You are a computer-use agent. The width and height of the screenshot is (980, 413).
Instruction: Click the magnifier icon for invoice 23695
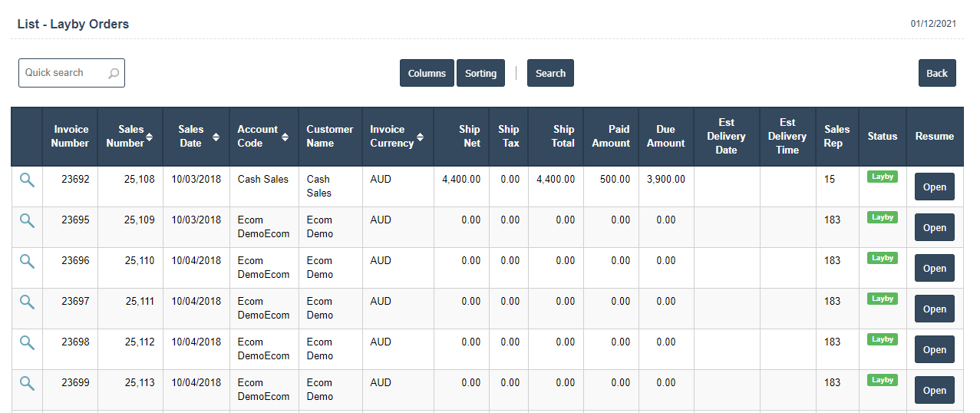coord(27,220)
